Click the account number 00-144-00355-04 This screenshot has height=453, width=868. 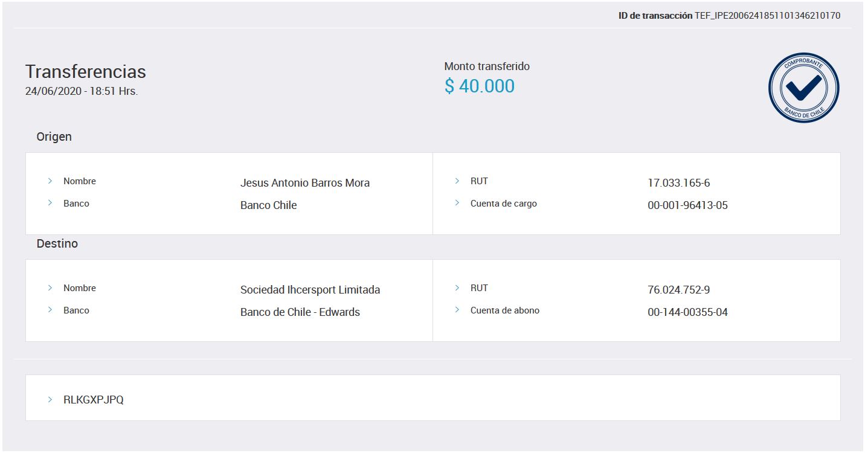(x=688, y=312)
